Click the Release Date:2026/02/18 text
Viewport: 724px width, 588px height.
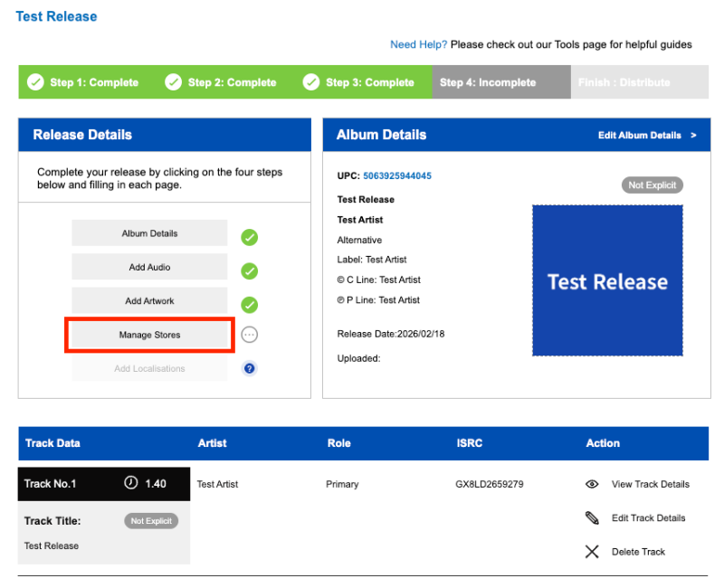391,334
